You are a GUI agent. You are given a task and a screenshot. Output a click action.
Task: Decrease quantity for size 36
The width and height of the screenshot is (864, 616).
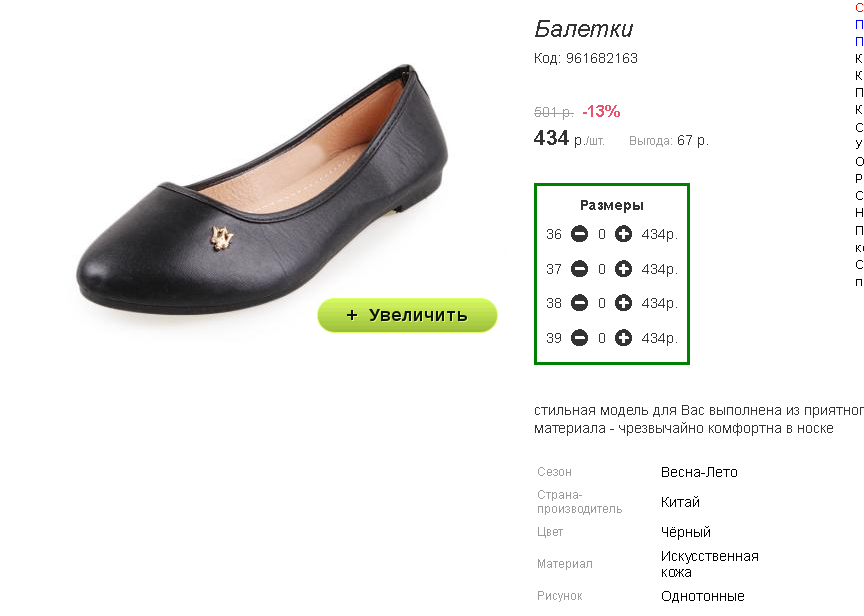coord(579,234)
